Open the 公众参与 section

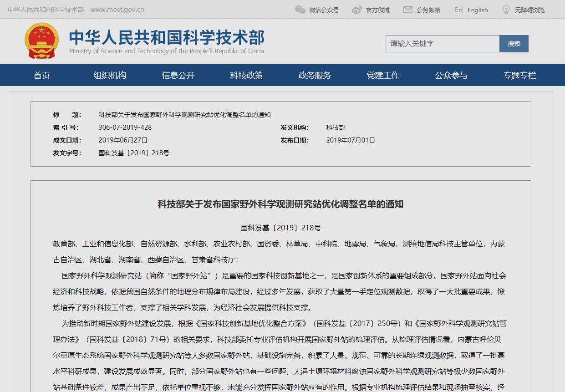point(451,75)
